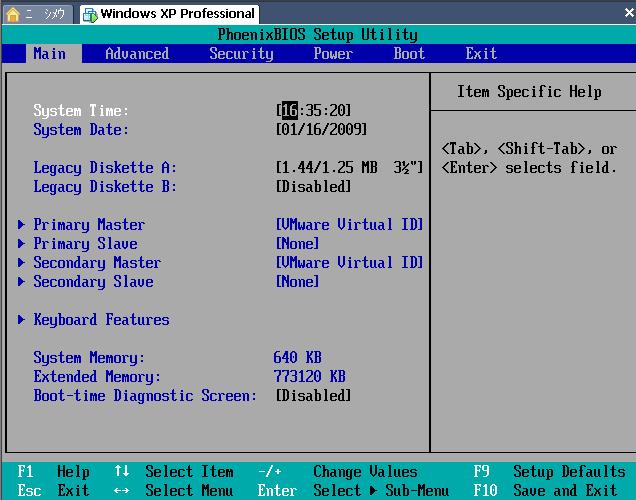
Task: Click the Boot-time Diagnostic Screen label
Action: [145, 396]
